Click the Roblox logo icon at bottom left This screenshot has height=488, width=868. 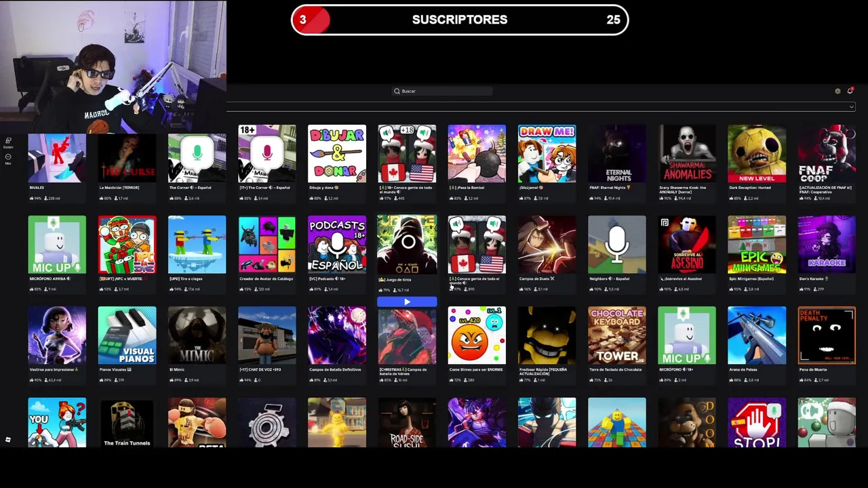(x=8, y=440)
